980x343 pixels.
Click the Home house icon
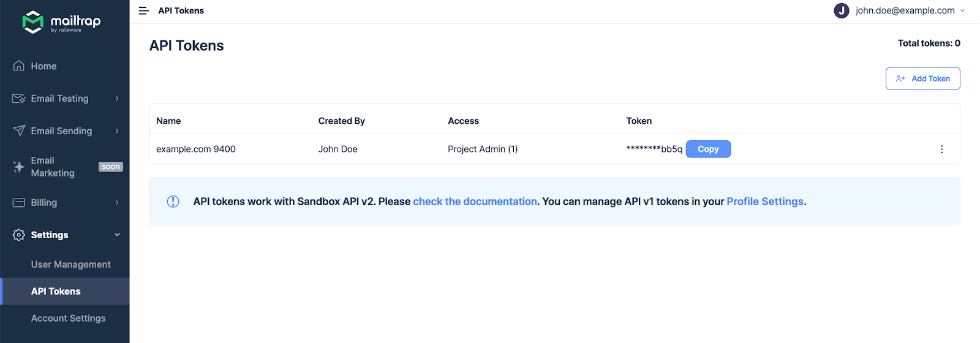click(x=19, y=66)
